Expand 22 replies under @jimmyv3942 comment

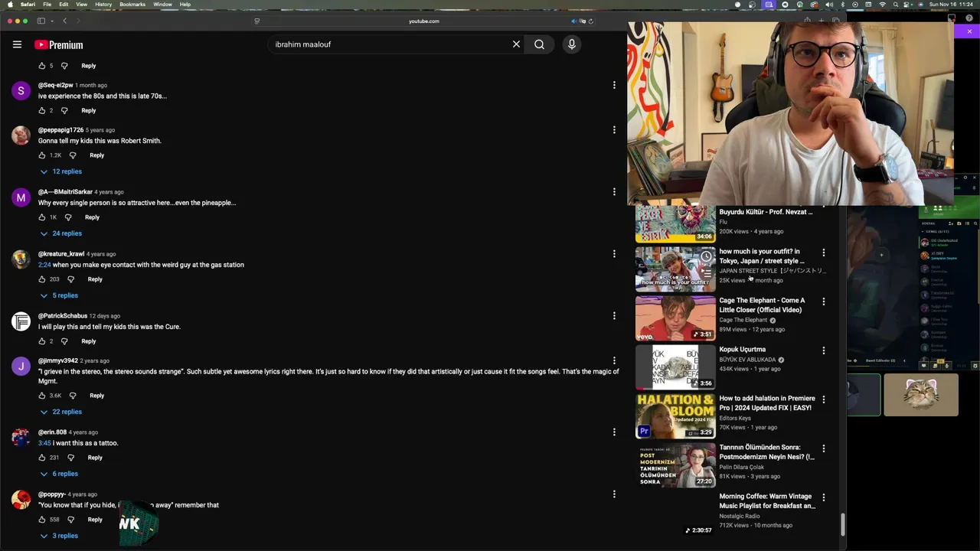pos(61,412)
